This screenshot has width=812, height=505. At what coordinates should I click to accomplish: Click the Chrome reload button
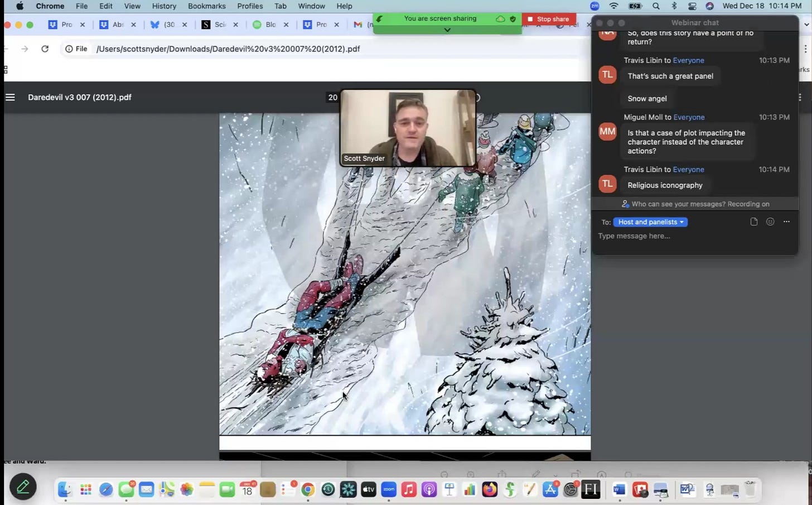45,49
